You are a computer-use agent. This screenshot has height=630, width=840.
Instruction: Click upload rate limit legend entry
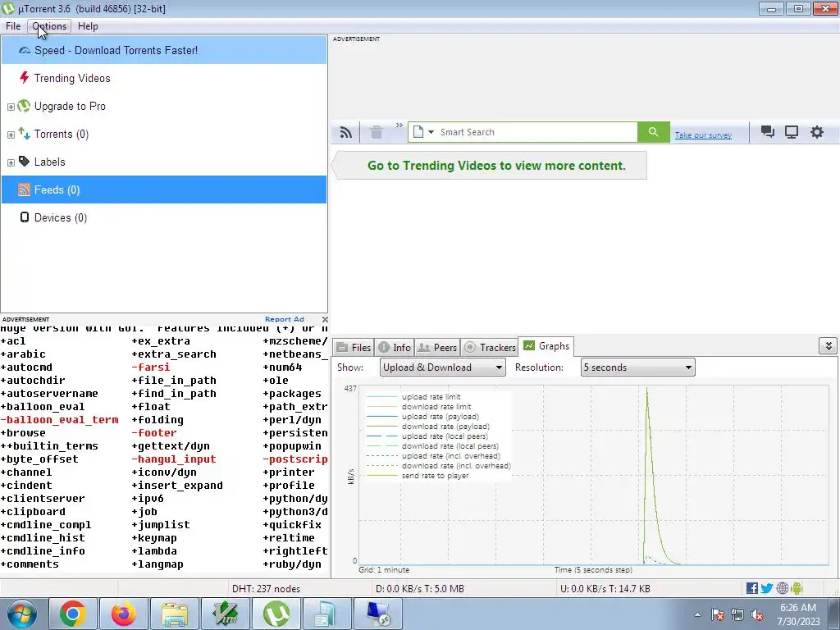coord(431,397)
